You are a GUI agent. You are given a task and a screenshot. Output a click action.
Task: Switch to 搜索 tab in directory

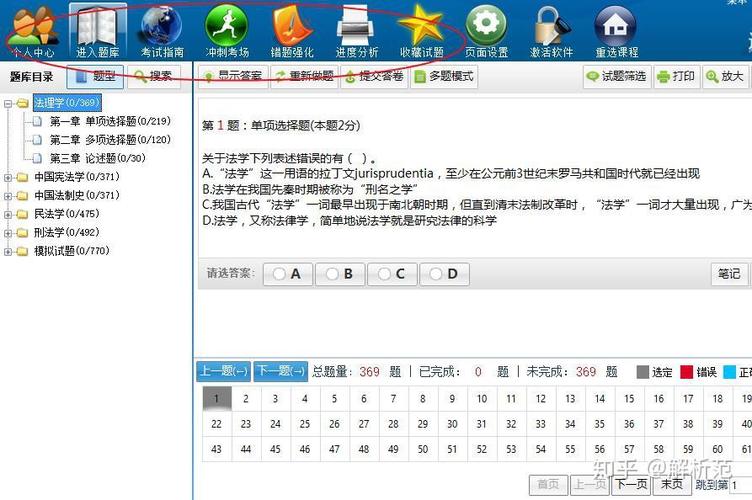click(154, 77)
